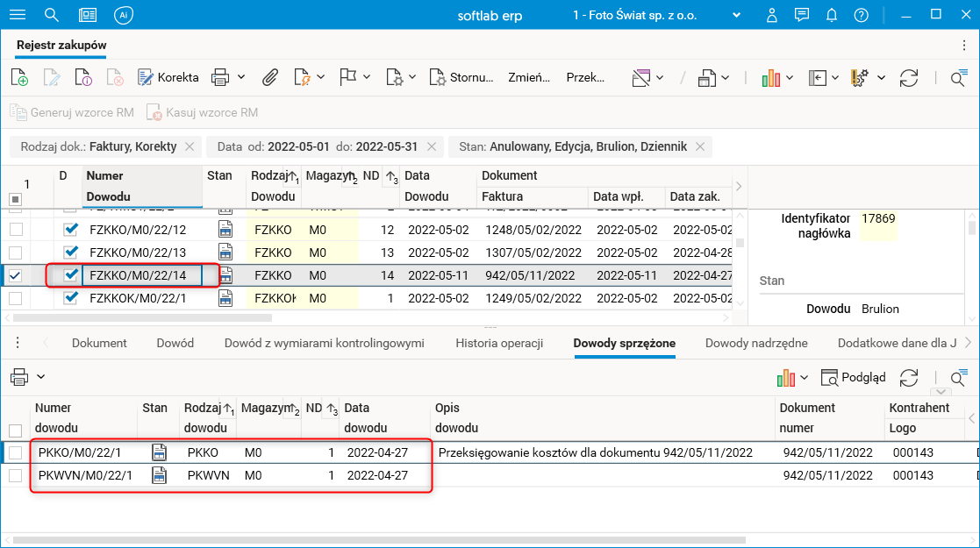Click the paperclip attachments icon

(x=270, y=77)
